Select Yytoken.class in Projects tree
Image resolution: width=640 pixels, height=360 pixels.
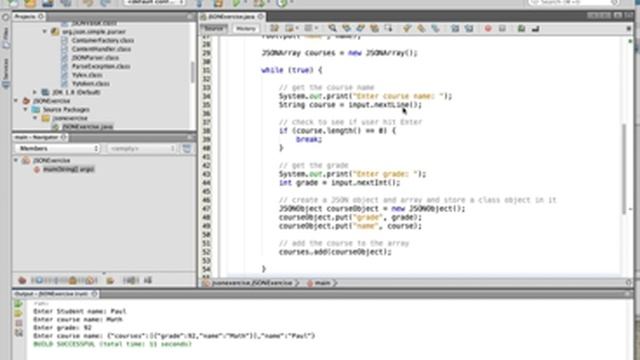point(91,83)
